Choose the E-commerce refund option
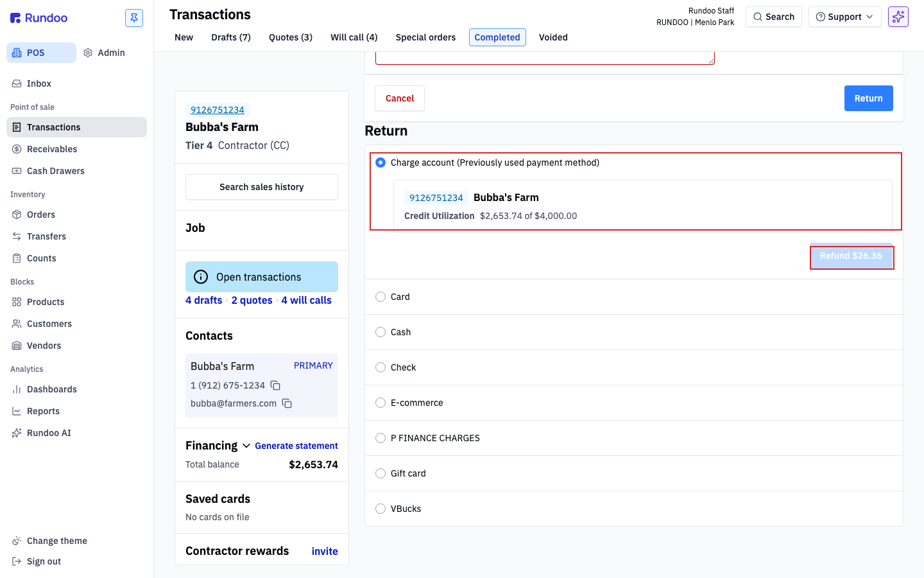924x578 pixels. point(381,403)
